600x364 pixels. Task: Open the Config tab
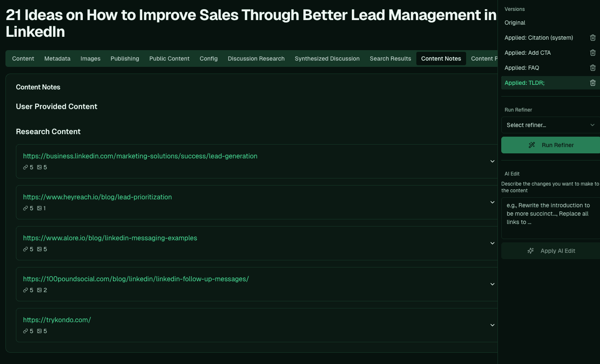pos(209,59)
